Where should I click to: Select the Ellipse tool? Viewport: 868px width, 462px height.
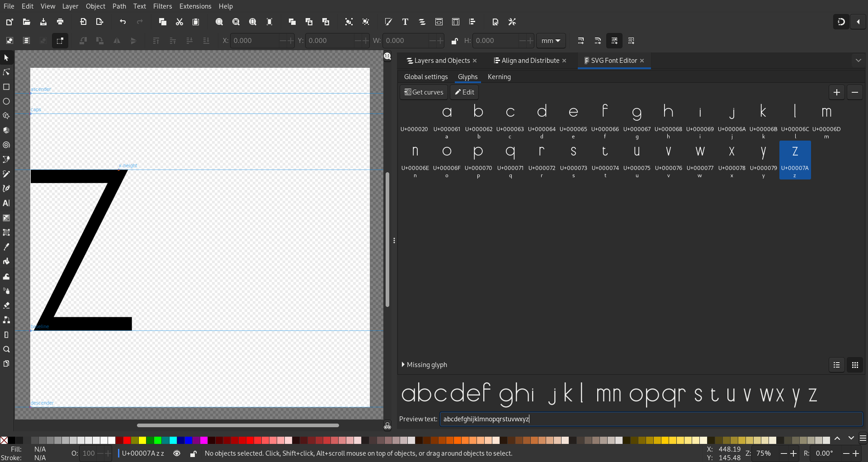coord(6,101)
